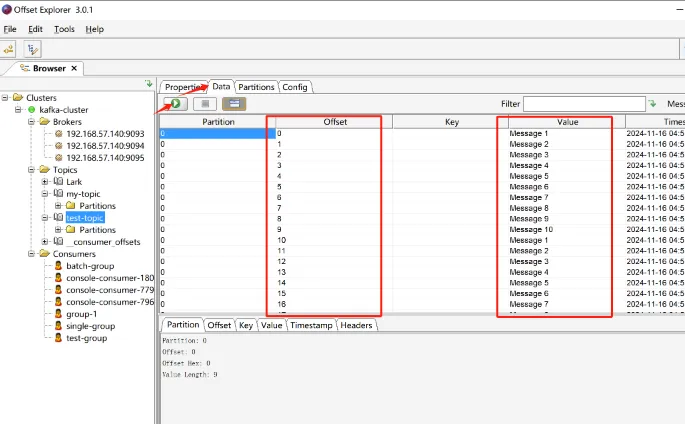Open the Help menu
Image resolution: width=685 pixels, height=424 pixels.
click(94, 29)
